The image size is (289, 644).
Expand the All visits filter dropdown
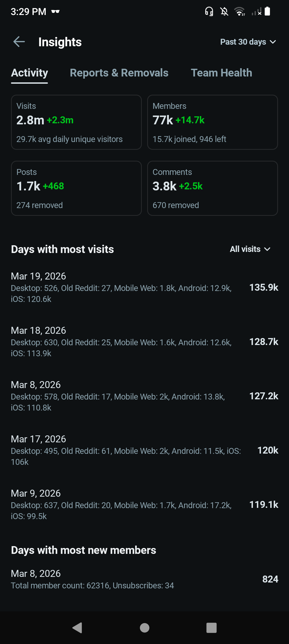pos(250,249)
